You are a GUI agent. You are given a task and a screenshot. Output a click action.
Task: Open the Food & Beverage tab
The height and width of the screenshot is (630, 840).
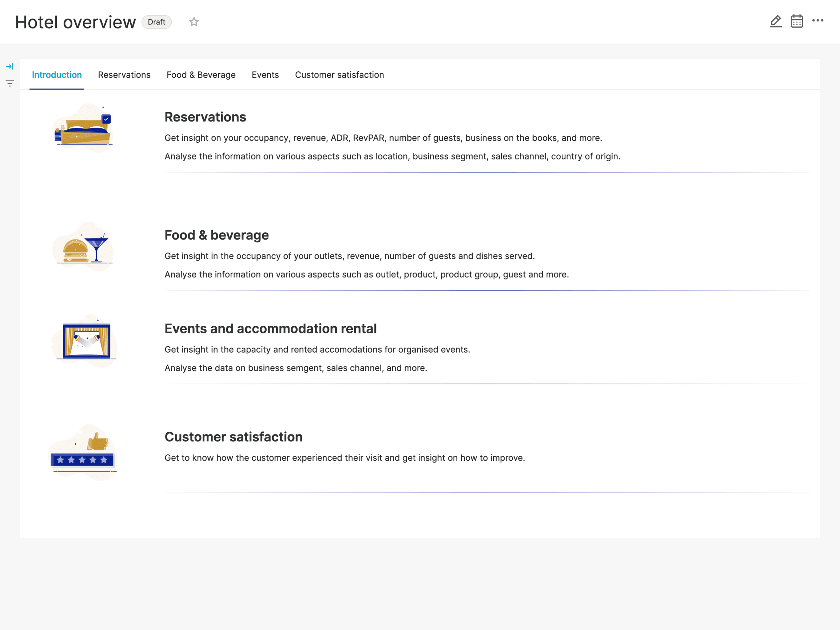tap(201, 75)
